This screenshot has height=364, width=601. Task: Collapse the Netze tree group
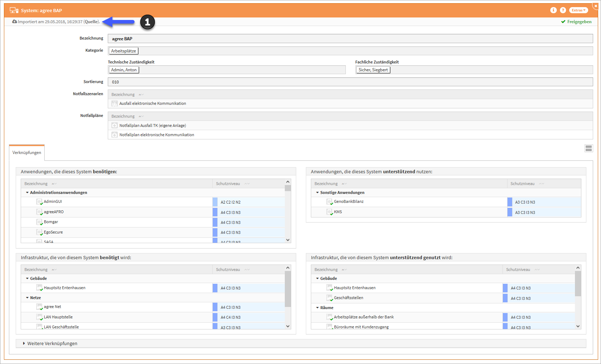27,298
